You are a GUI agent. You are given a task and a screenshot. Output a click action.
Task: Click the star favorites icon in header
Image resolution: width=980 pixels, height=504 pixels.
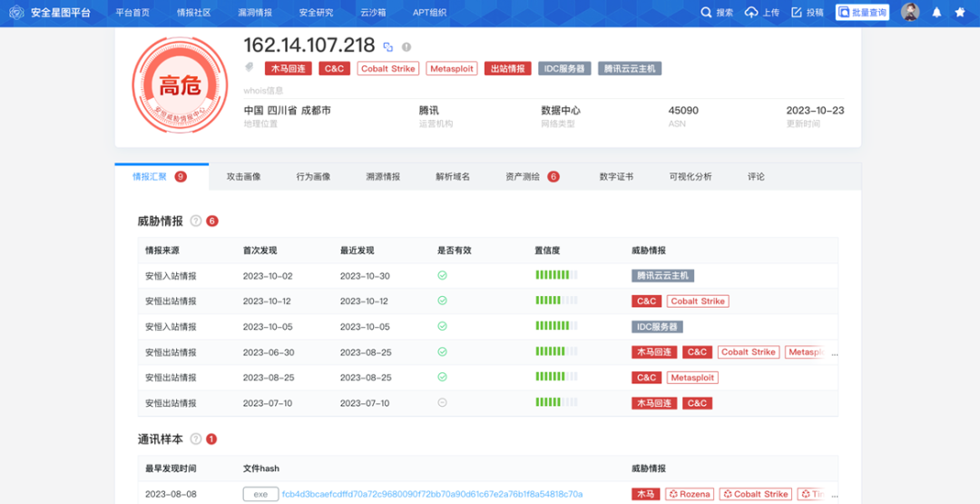point(960,13)
